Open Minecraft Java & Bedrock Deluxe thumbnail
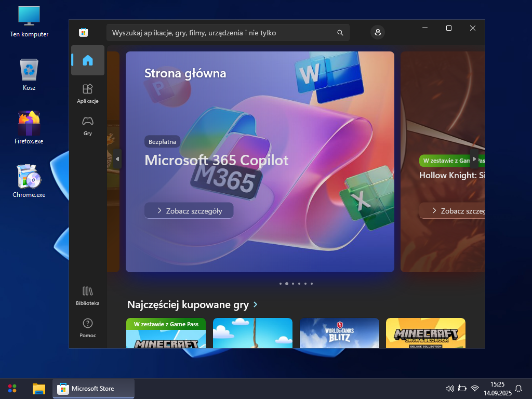The height and width of the screenshot is (399, 532). click(x=425, y=333)
